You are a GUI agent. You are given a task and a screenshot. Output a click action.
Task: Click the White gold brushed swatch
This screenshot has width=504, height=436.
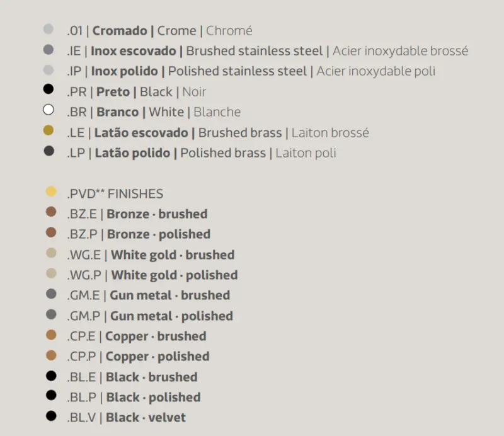(x=51, y=253)
